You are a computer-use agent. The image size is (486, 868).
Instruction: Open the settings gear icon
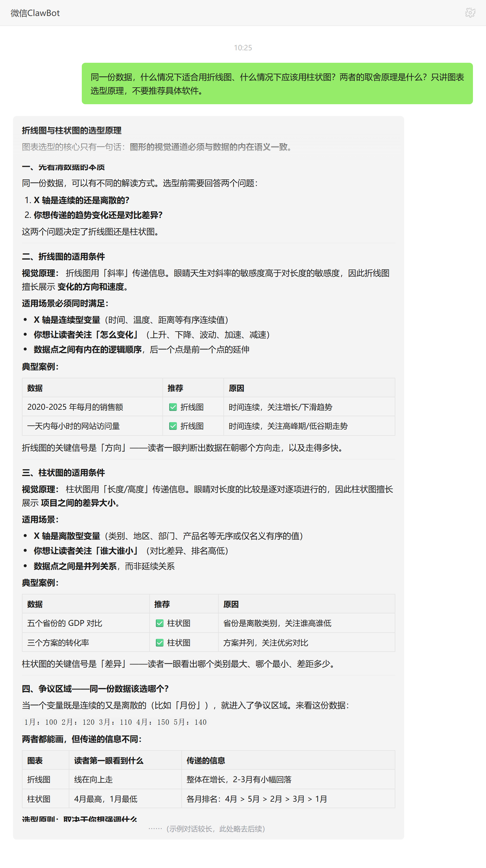(470, 13)
